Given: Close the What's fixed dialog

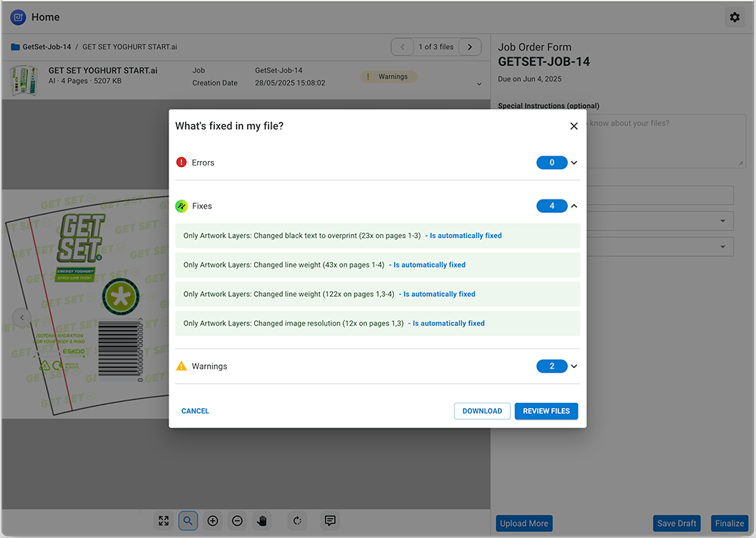Looking at the screenshot, I should (574, 126).
